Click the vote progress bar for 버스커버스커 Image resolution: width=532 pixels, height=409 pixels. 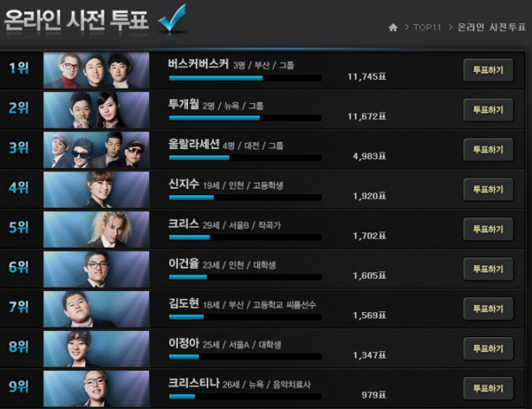245,78
